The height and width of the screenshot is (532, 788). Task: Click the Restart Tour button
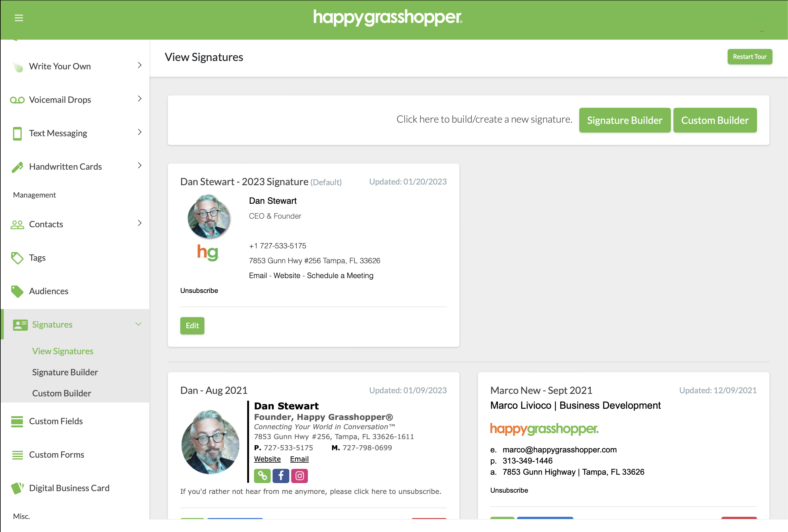tap(750, 57)
